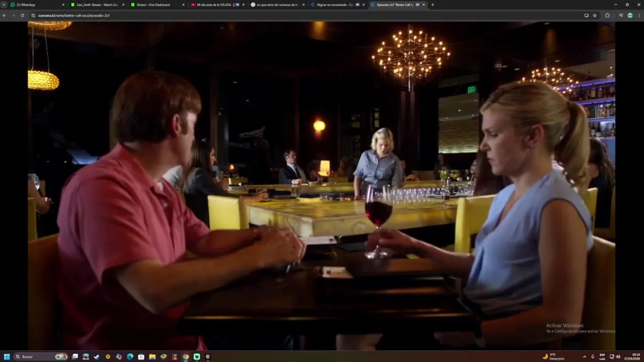Screen dimensions: 644x362
Task: Bookmark this page with the star icon
Action: pyautogui.click(x=595, y=16)
